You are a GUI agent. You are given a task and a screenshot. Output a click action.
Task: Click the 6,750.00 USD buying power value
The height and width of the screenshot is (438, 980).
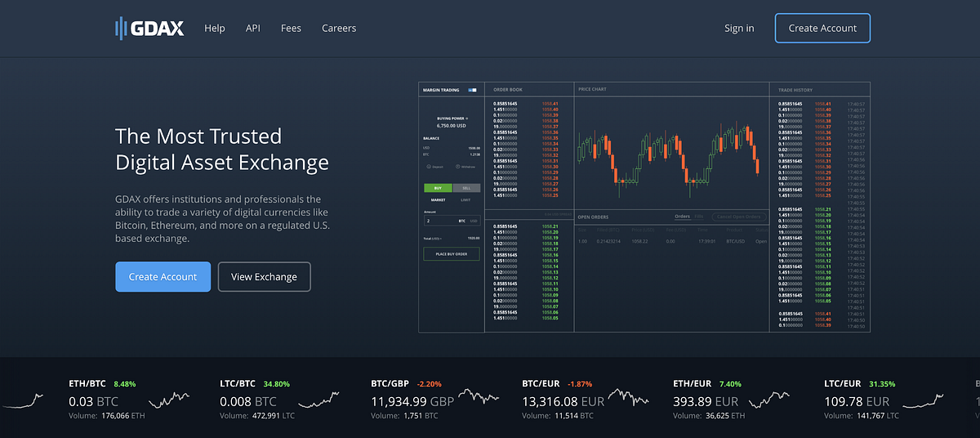[452, 126]
